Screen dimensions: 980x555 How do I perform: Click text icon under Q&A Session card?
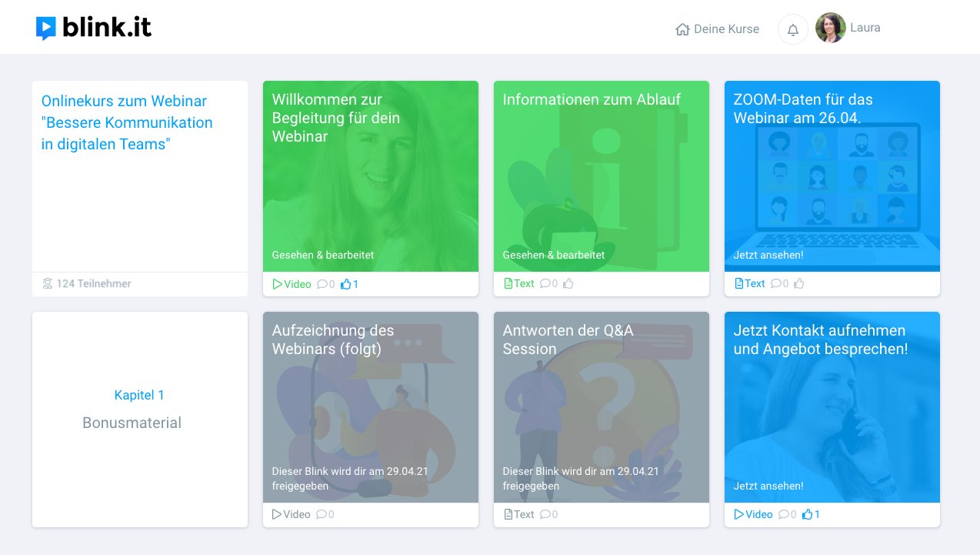point(508,515)
